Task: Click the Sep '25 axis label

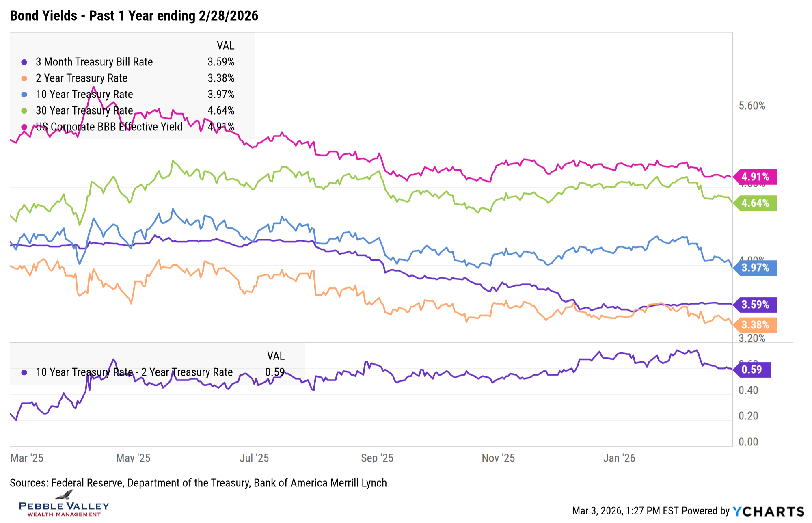Action: [377, 458]
